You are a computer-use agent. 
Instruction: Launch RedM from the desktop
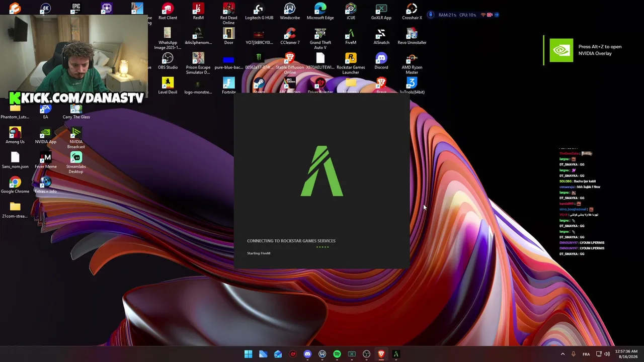[198, 12]
